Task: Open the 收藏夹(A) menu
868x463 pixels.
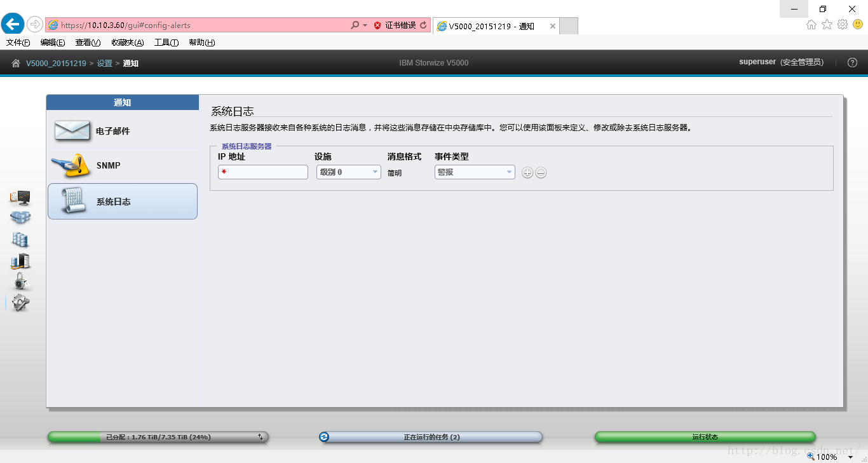Action: tap(127, 43)
